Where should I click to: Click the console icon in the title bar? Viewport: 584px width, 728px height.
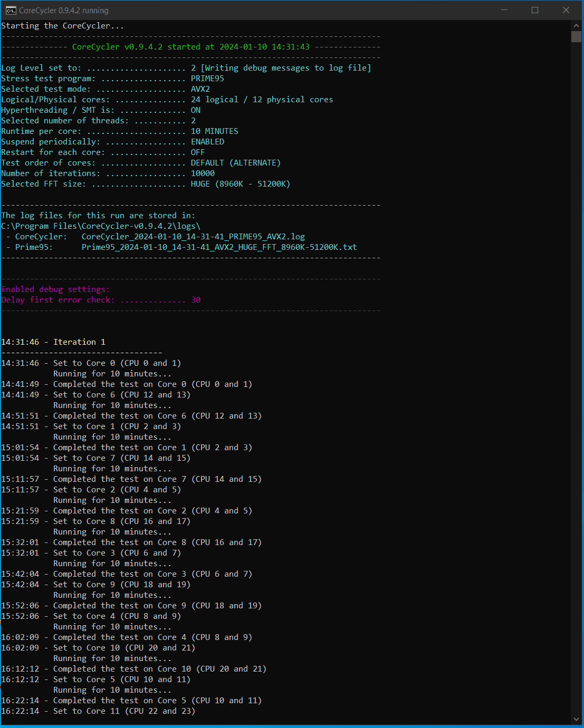11,10
